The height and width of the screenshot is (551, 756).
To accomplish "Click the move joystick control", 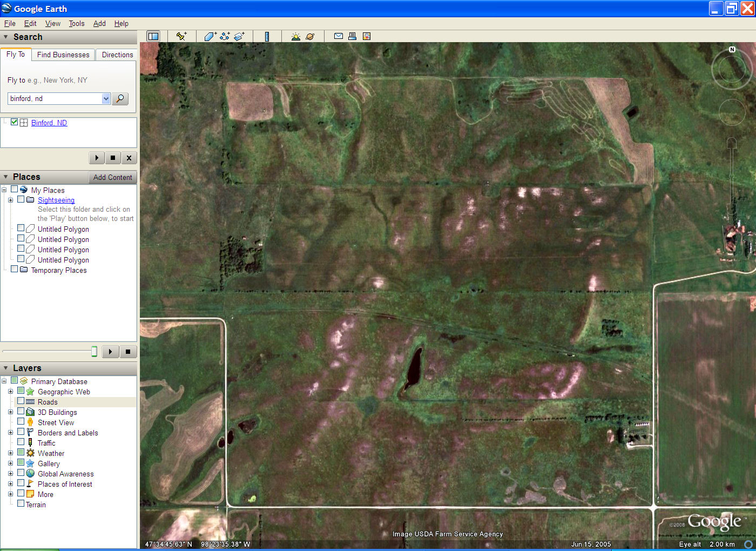I will (x=732, y=112).
